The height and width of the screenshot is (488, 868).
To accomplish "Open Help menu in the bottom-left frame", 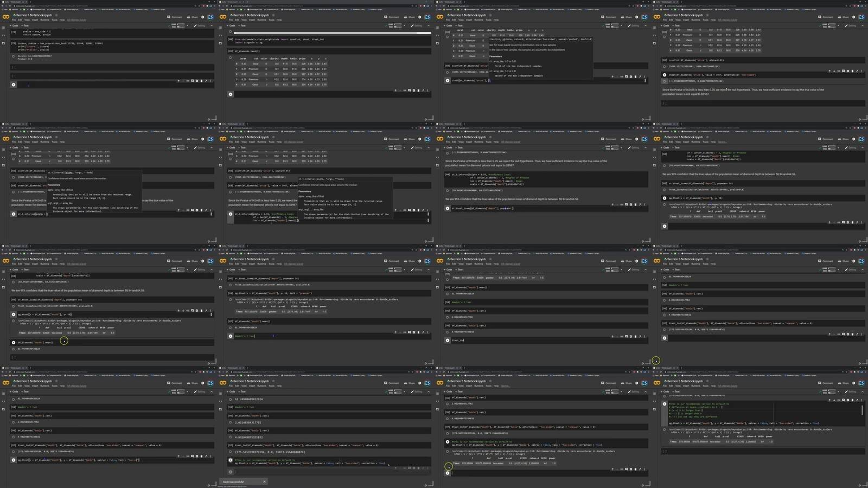I will click(x=62, y=386).
